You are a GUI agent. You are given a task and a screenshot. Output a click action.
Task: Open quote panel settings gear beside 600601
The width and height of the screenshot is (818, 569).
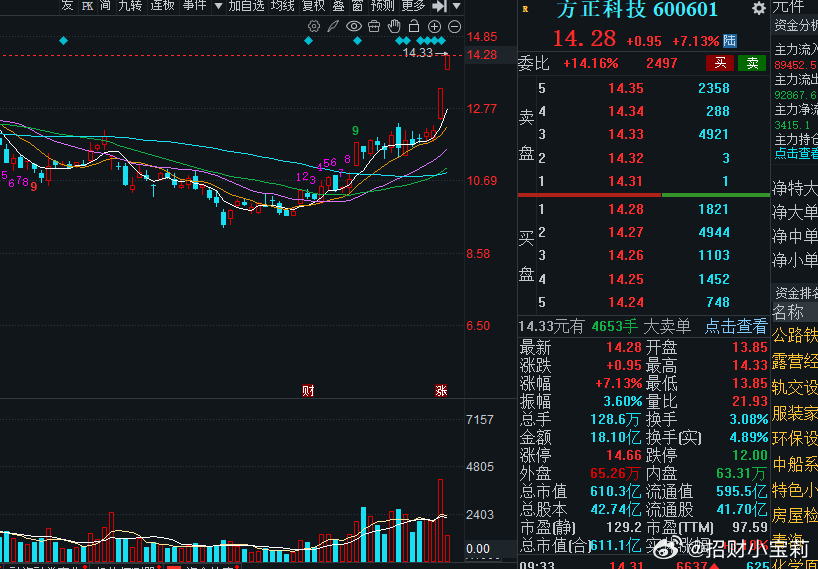(759, 8)
